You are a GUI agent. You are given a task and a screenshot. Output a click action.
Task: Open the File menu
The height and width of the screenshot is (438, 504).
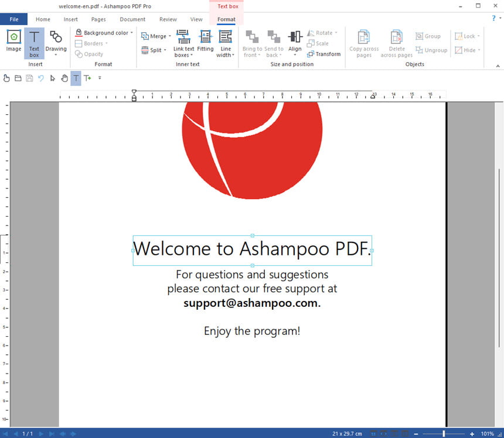point(14,19)
